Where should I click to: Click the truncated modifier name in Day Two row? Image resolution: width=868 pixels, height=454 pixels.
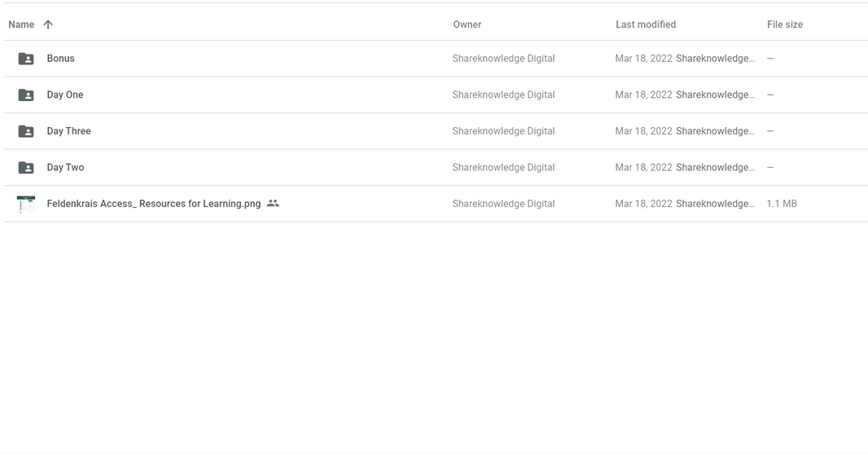(x=715, y=168)
